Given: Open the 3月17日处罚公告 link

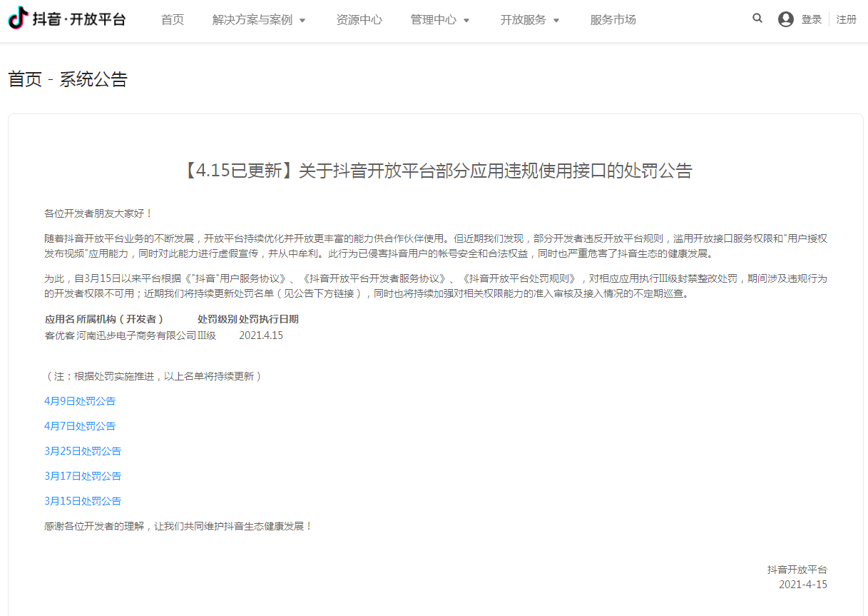Looking at the screenshot, I should click(x=83, y=476).
